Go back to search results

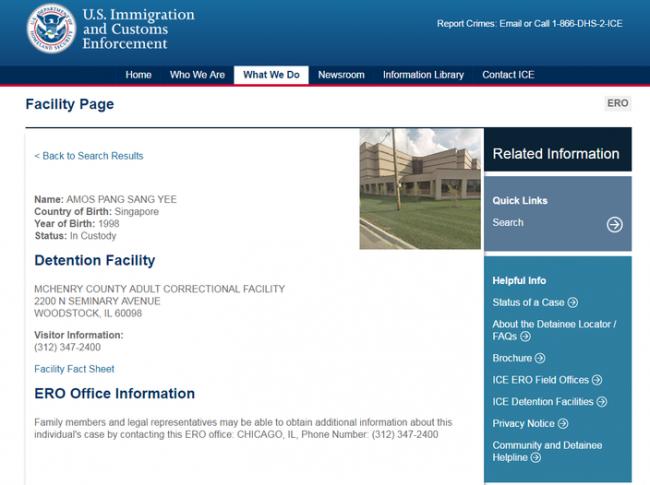[x=89, y=156]
